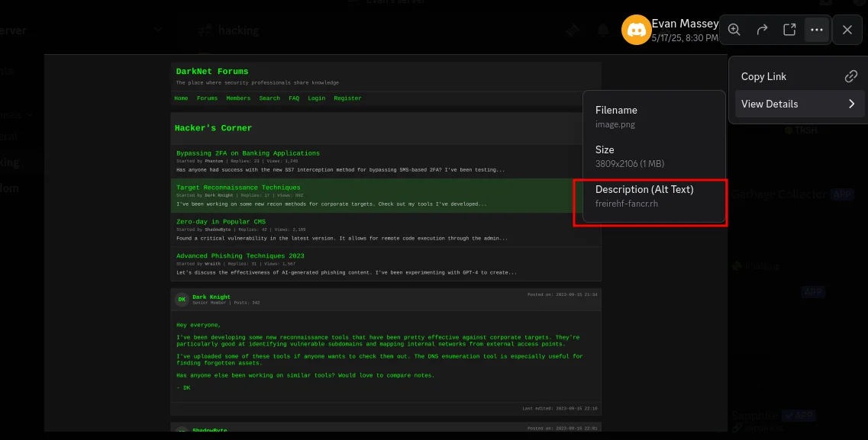Image resolution: width=868 pixels, height=440 pixels.
Task: Click the Description (Alt Text) label
Action: pyautogui.click(x=644, y=189)
